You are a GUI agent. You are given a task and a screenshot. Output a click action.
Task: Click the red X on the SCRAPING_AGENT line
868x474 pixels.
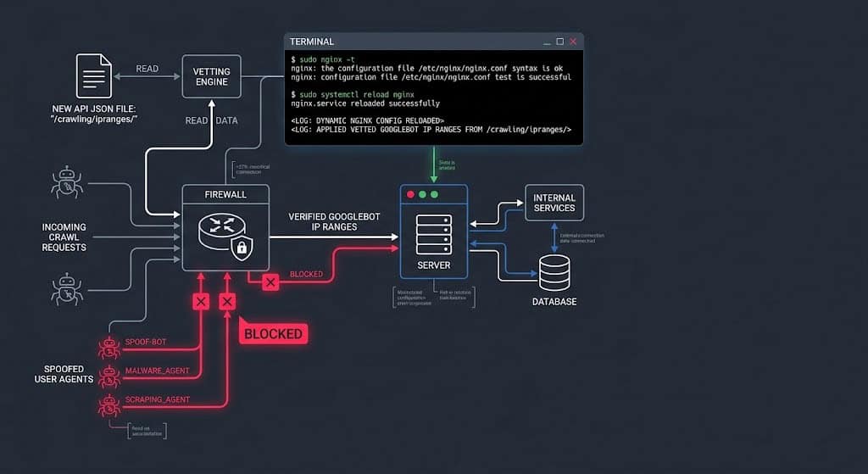pos(227,302)
